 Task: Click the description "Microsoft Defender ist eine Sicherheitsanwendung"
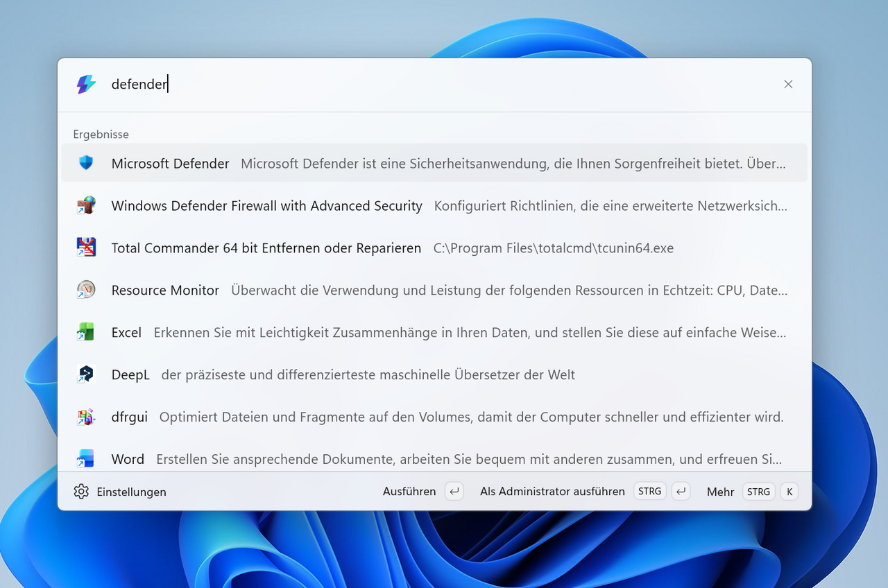coord(513,164)
